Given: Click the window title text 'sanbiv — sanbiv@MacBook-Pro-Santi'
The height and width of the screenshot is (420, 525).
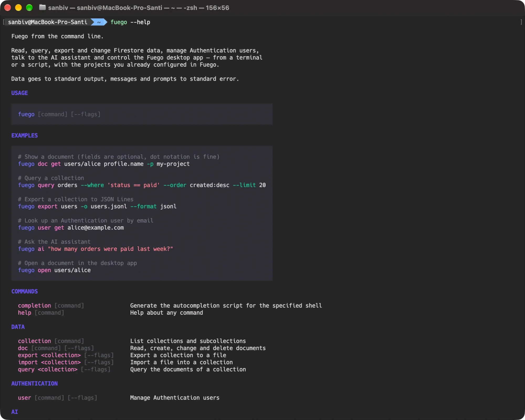Looking at the screenshot, I should point(105,8).
